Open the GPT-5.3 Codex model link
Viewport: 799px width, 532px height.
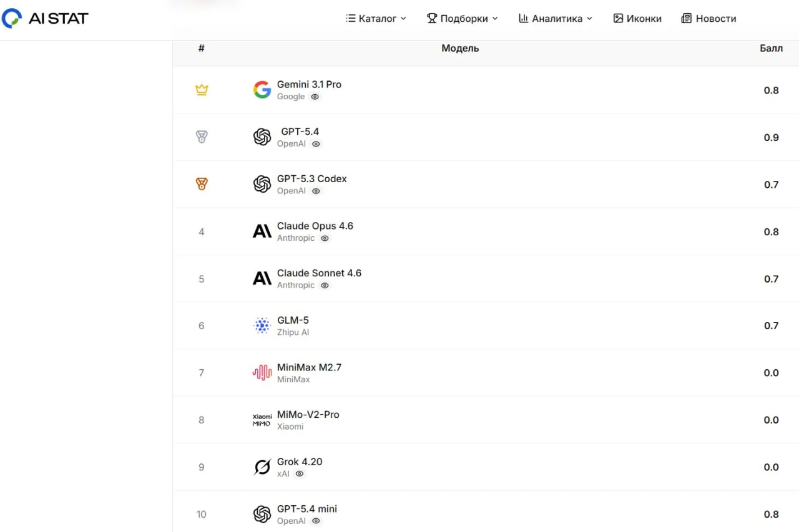[311, 179]
